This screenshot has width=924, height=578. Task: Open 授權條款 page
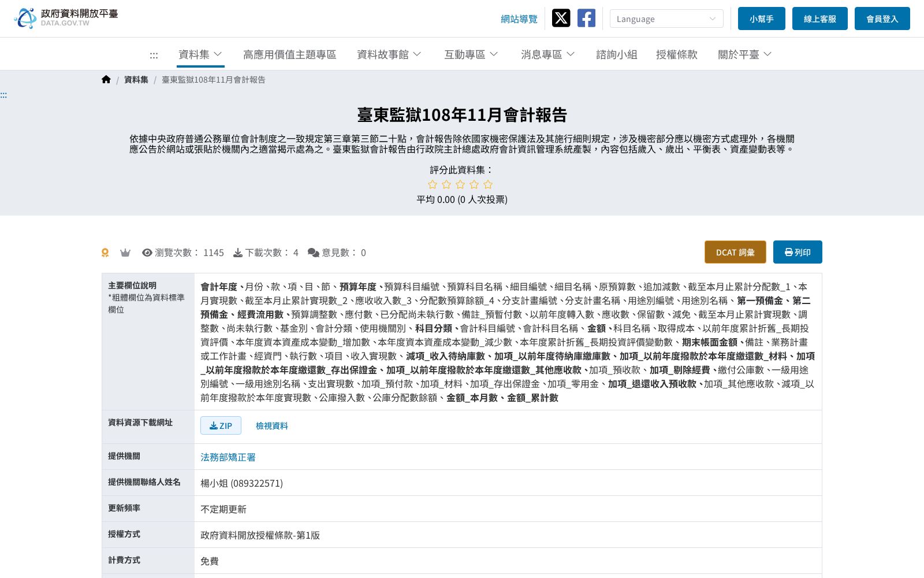click(677, 54)
